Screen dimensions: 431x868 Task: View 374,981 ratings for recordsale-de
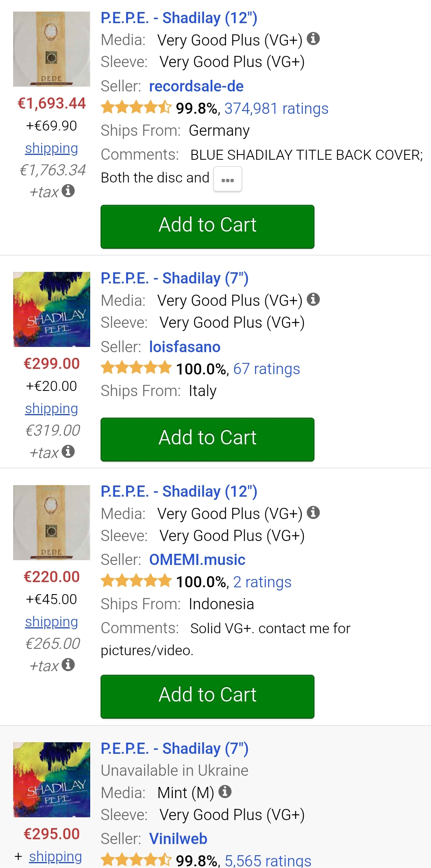click(276, 109)
